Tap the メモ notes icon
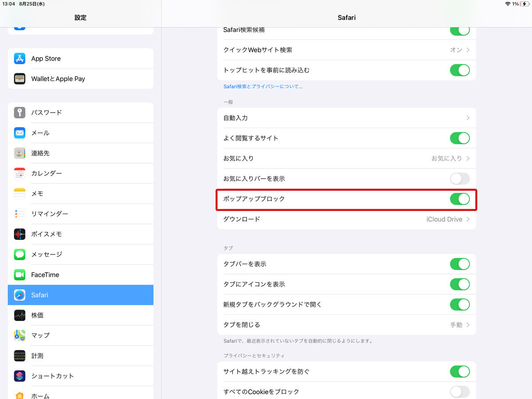 [x=20, y=194]
